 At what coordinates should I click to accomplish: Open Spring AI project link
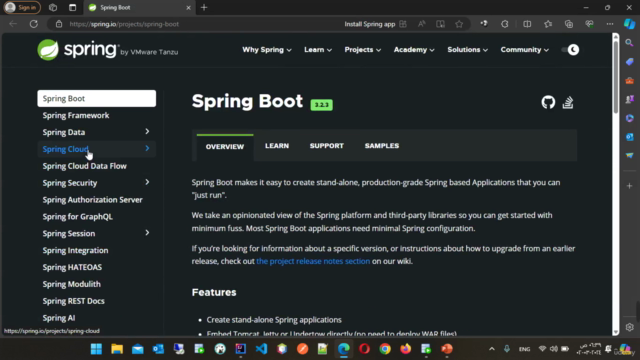click(x=59, y=318)
